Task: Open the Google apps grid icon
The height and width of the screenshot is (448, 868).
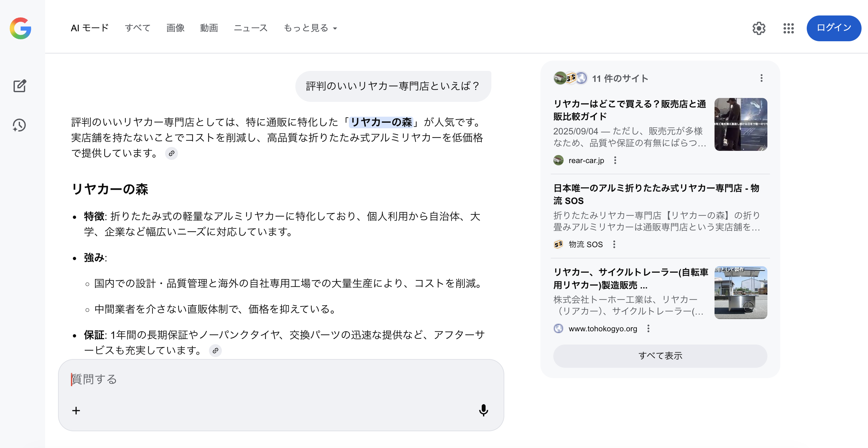Action: pyautogui.click(x=788, y=28)
